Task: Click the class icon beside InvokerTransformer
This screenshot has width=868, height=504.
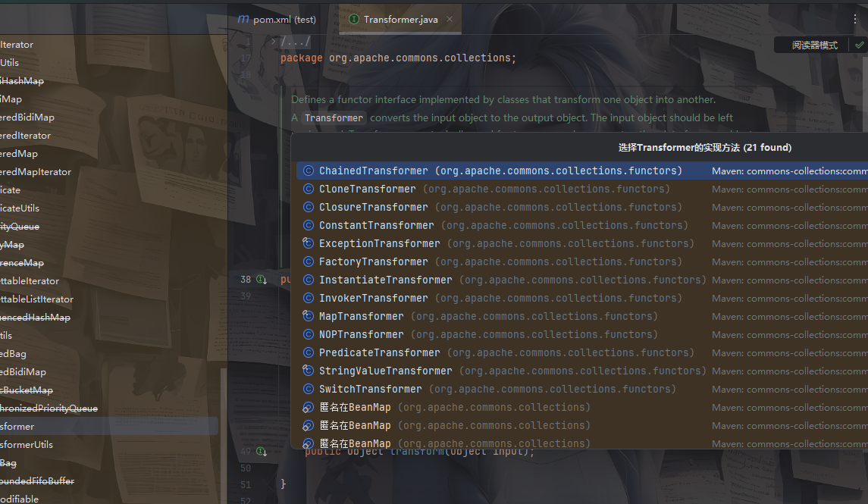Action: point(309,298)
